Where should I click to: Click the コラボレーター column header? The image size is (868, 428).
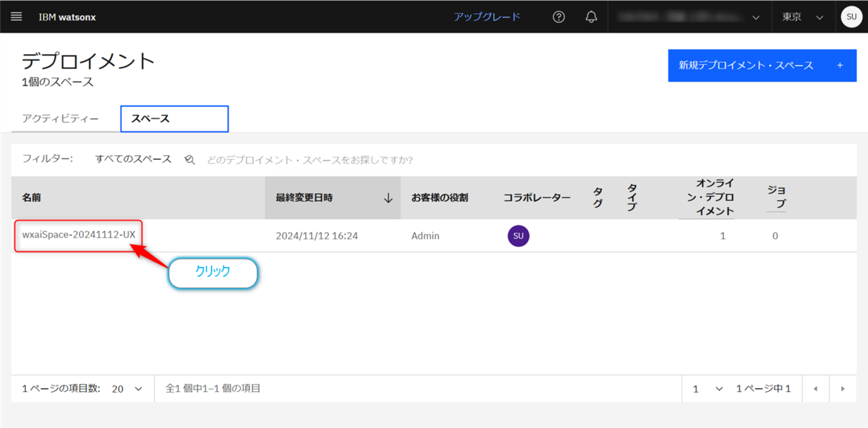(537, 197)
